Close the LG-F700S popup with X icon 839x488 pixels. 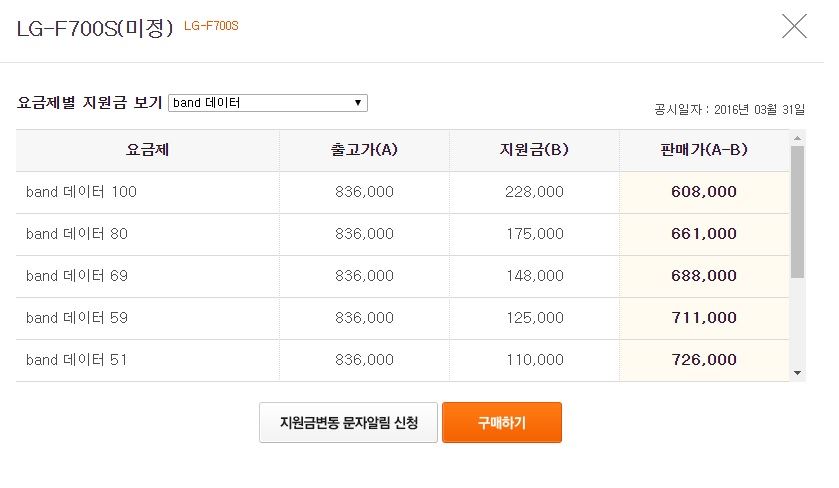(794, 26)
